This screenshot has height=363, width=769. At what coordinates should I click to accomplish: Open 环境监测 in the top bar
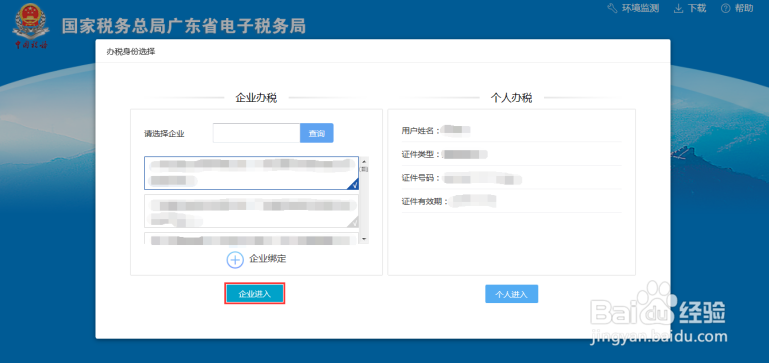tap(641, 8)
